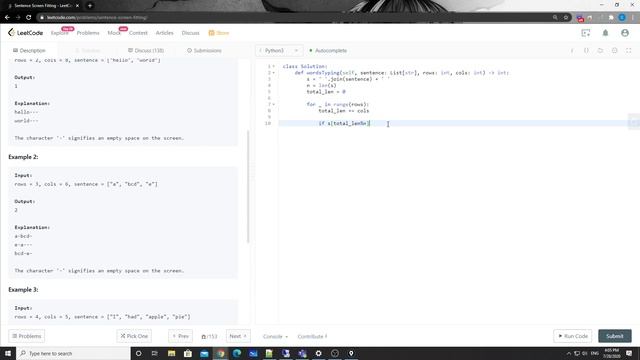Screen dimensions: 640x360
Task: Open Microsoft Store from taskbar
Action: (x=188, y=353)
